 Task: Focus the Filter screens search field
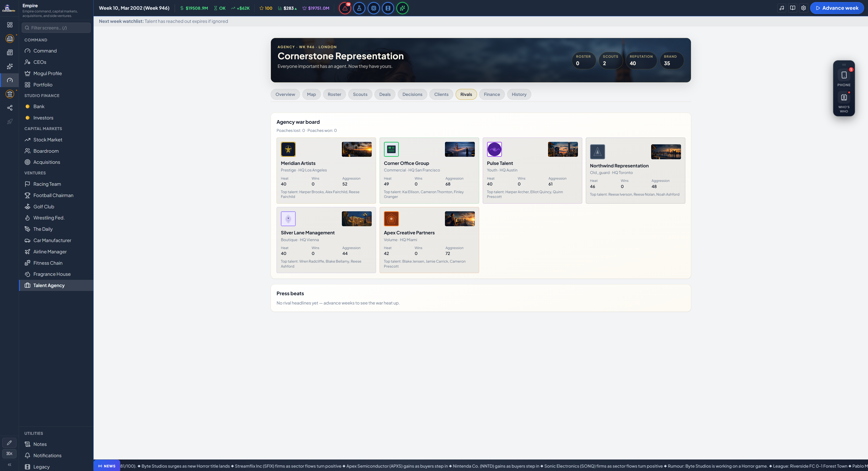pyautogui.click(x=56, y=28)
